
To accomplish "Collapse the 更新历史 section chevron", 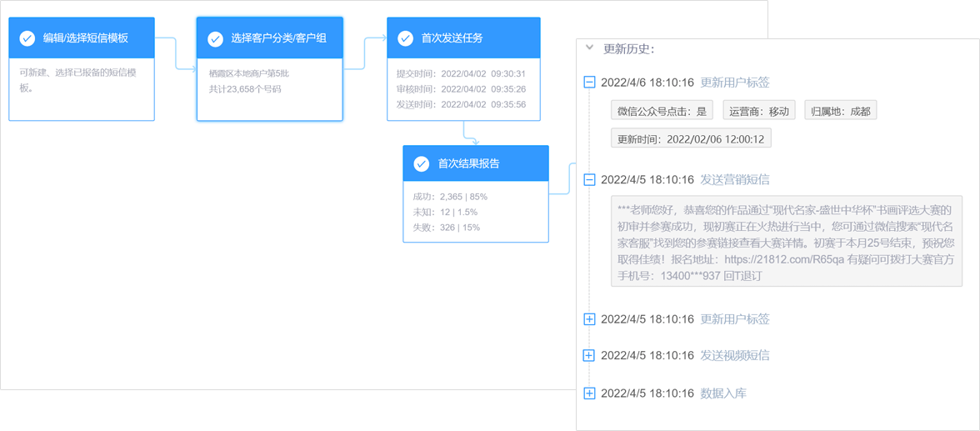I will (590, 48).
